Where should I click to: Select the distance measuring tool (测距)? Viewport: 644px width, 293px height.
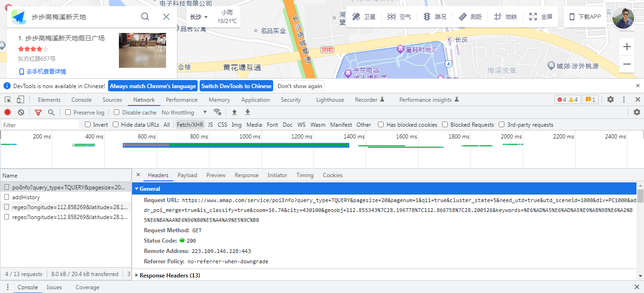(470, 16)
